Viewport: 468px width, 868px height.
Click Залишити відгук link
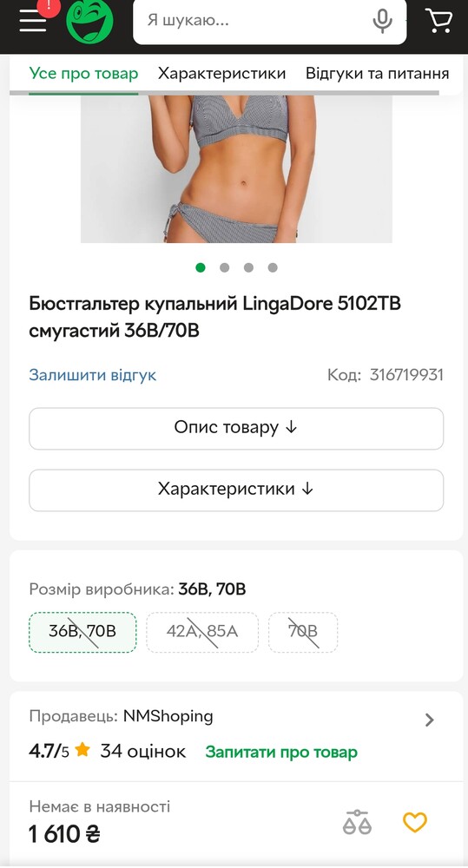(93, 375)
